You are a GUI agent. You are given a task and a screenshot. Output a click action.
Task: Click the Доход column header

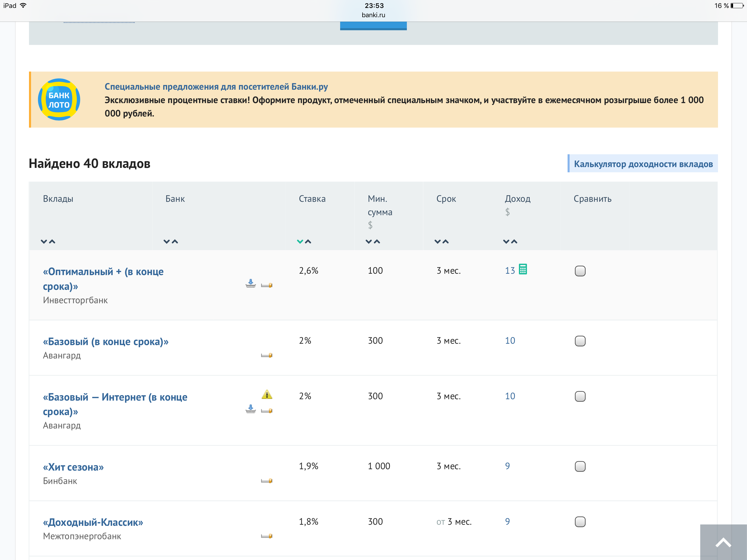[x=518, y=199]
